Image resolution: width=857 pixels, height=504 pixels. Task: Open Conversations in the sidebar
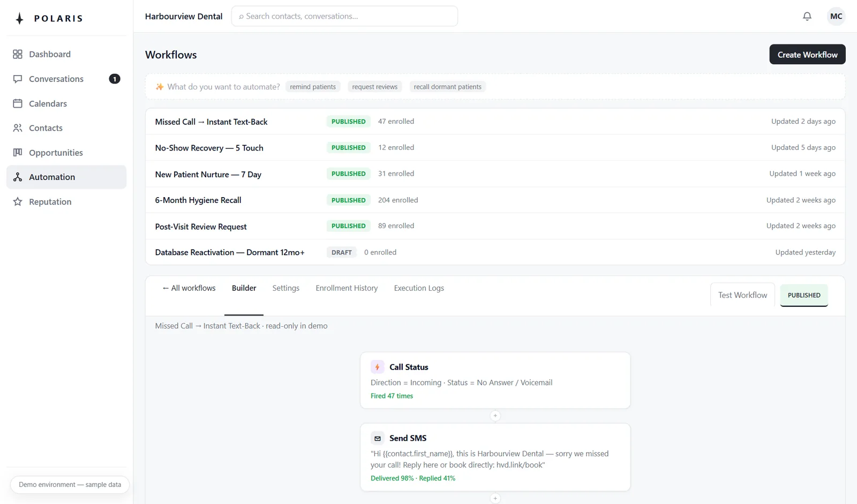(66, 79)
